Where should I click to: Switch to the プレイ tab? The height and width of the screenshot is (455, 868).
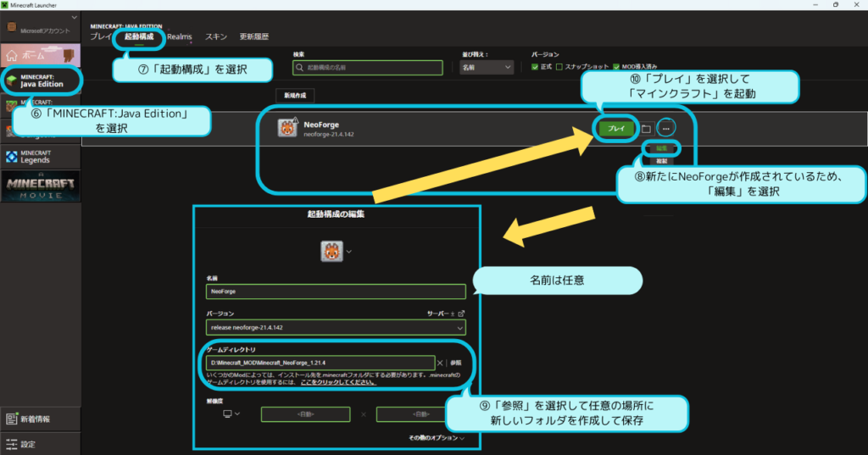tap(101, 36)
